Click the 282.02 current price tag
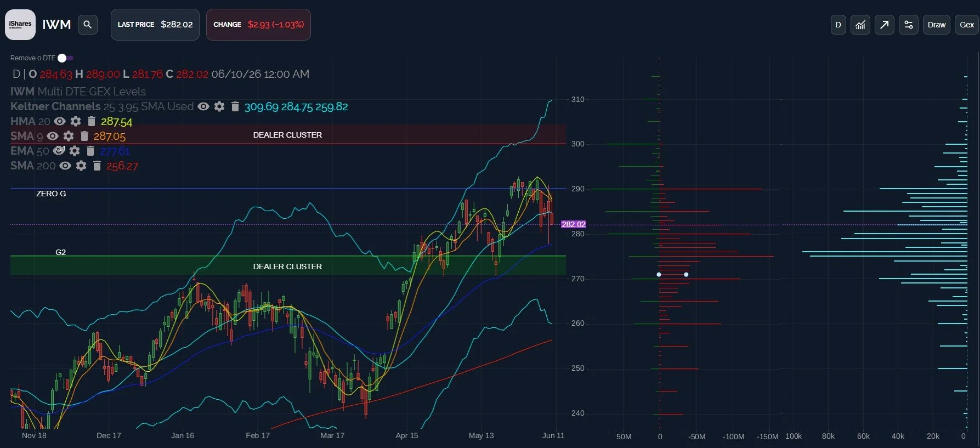The width and height of the screenshot is (980, 448). [574, 224]
